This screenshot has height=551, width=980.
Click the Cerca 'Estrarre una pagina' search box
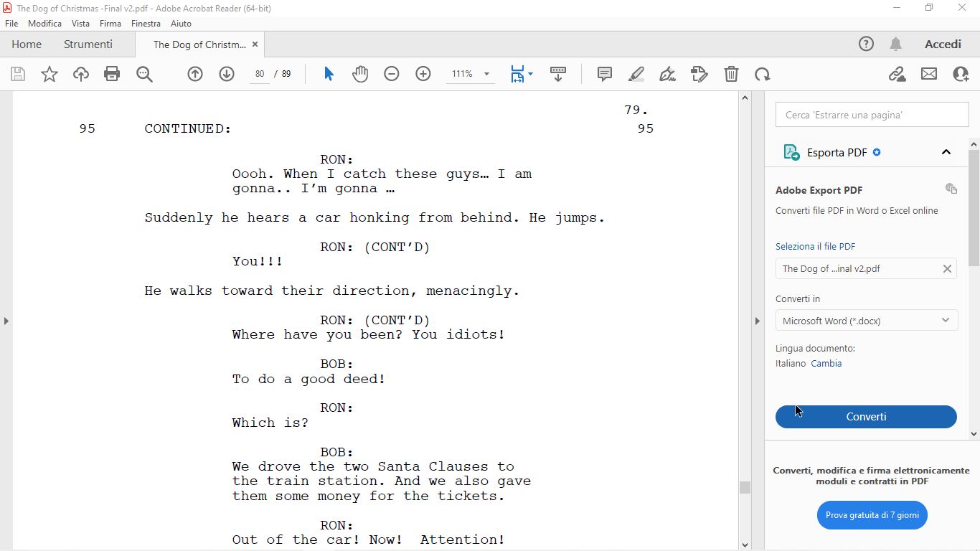[x=872, y=115]
